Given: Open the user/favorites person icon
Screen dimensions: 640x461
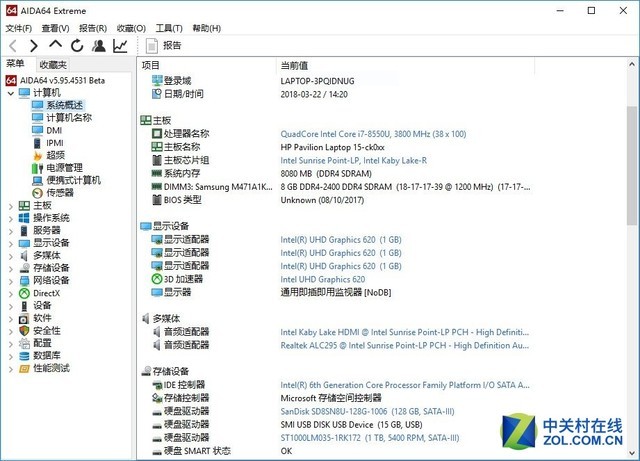Looking at the screenshot, I should click(99, 46).
